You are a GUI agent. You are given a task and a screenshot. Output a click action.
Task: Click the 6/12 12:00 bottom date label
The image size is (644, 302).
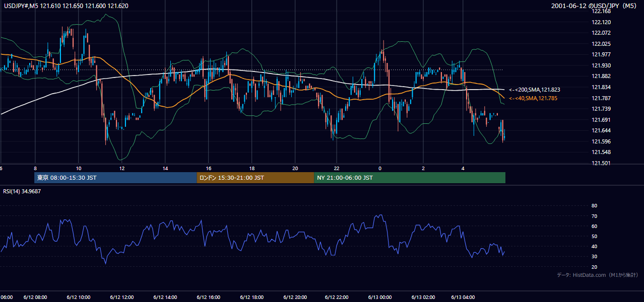(x=122, y=297)
